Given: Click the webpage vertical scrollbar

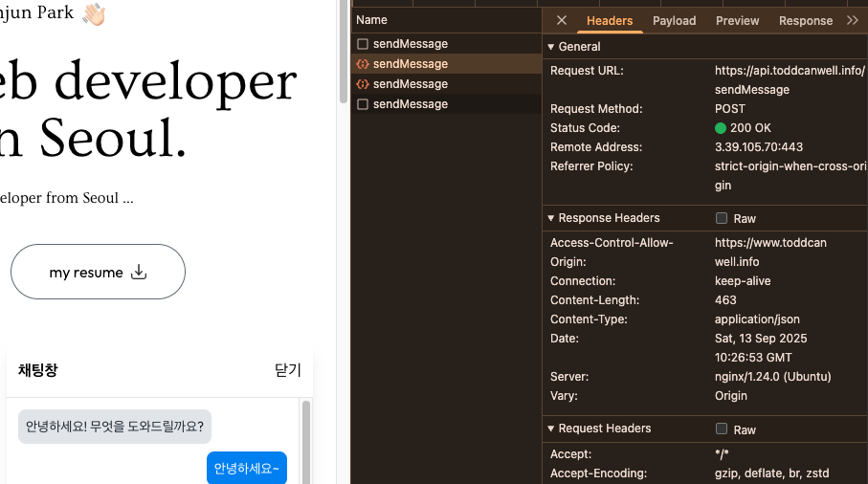Looking at the screenshot, I should 344,52.
